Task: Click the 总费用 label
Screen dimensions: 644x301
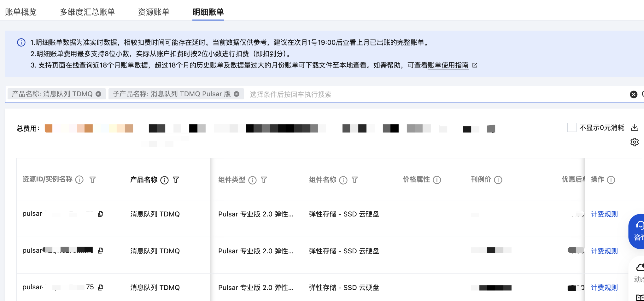Action: tap(28, 128)
